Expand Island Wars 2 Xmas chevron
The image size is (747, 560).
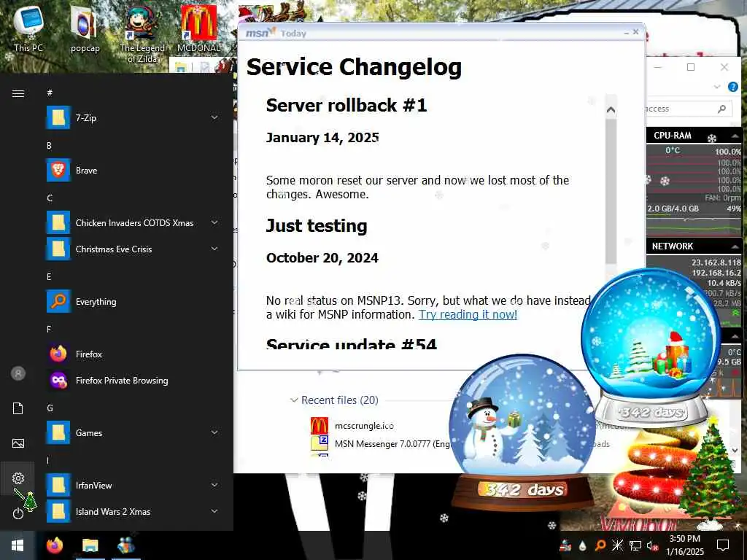click(x=214, y=511)
